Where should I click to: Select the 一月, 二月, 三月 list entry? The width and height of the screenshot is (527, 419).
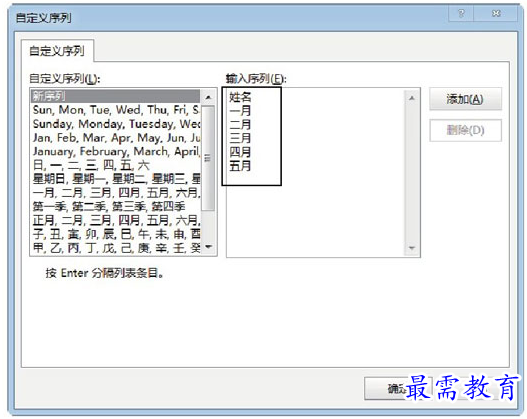[115, 193]
